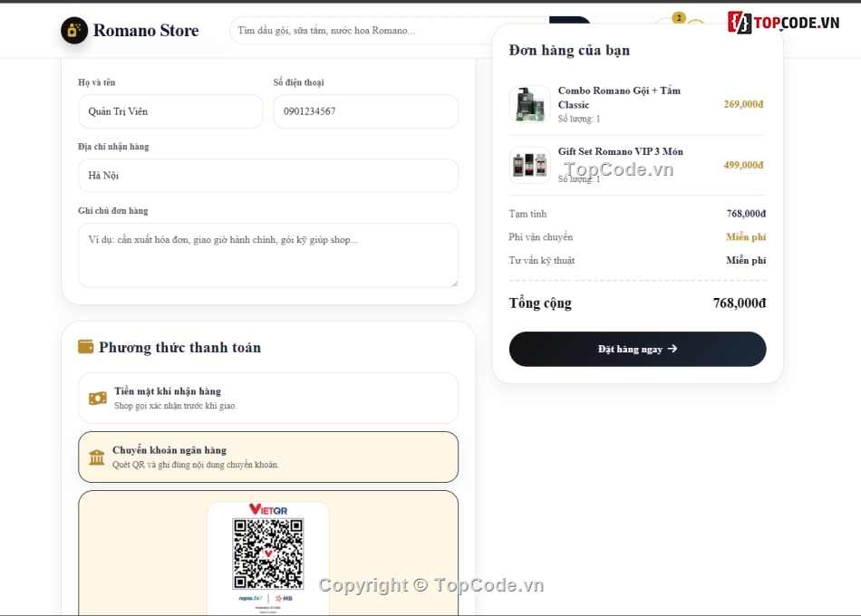This screenshot has width=861, height=616.
Task: Click Gift Set Romano VIP 3 Món name
Action: (621, 151)
